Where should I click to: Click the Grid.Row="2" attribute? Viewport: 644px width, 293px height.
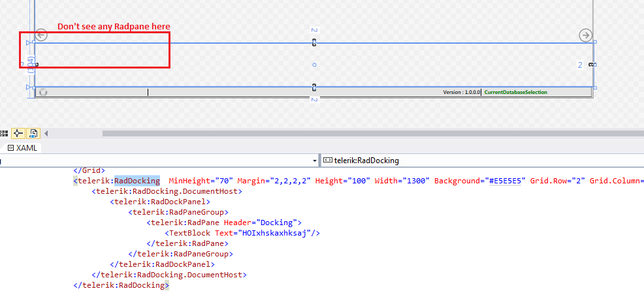pyautogui.click(x=558, y=181)
